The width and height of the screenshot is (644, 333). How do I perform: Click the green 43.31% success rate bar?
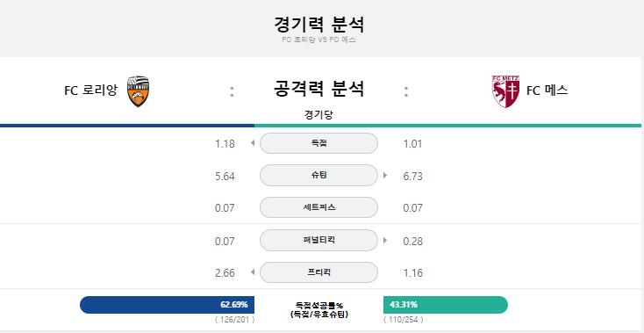[x=446, y=305]
